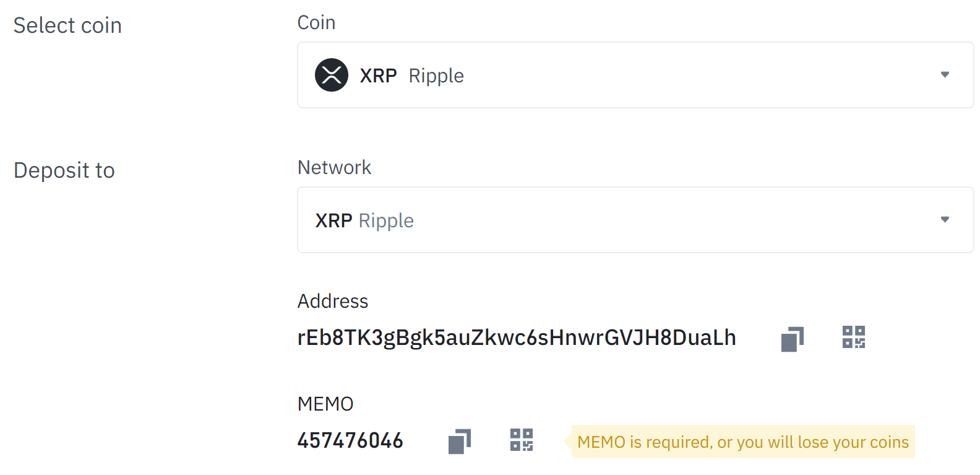Click the Ripple name in the Coin selector
The width and height of the screenshot is (980, 475).
[436, 76]
